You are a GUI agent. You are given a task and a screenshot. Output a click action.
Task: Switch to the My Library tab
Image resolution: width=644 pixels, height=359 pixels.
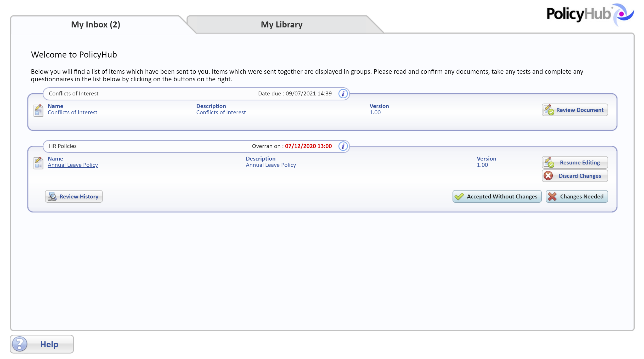[x=281, y=25]
